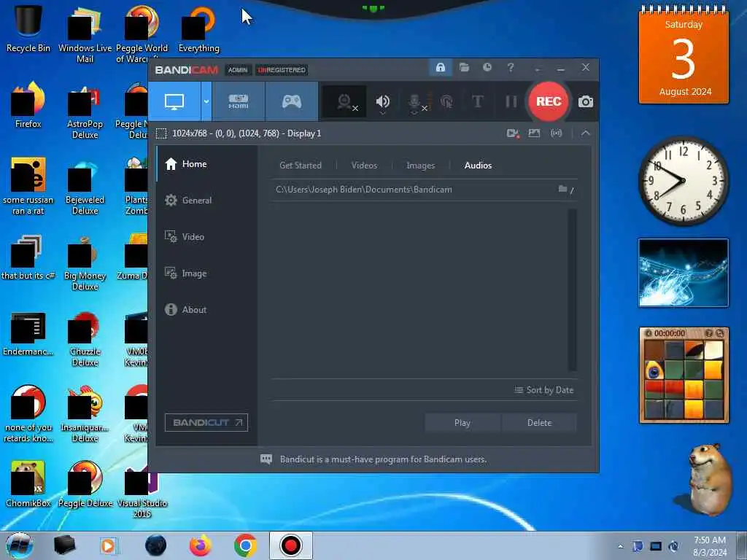The width and height of the screenshot is (747, 560).
Task: Switch to the Videos tab
Action: tap(364, 166)
